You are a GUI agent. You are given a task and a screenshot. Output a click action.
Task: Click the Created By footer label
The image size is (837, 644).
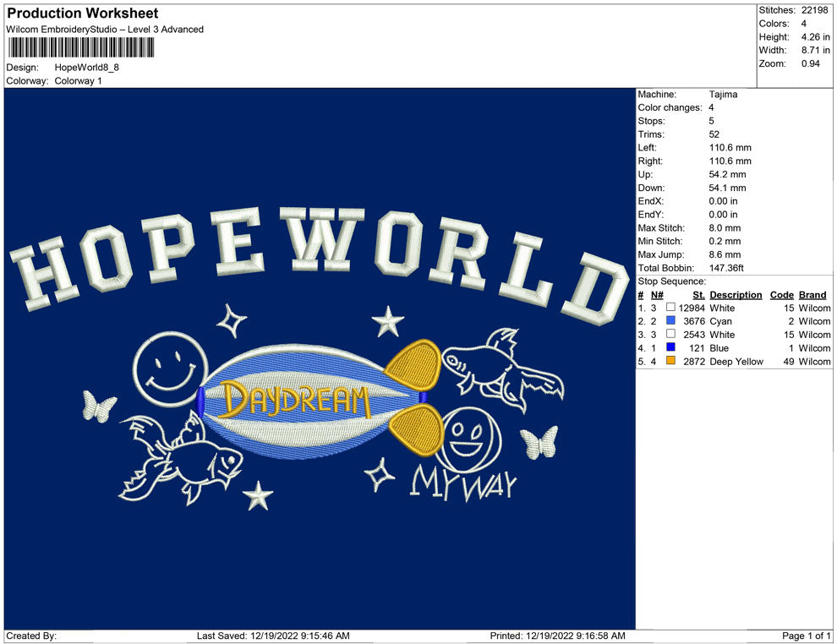[x=31, y=636]
